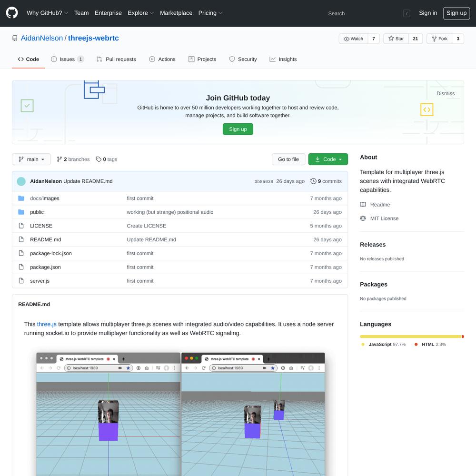This screenshot has width=476, height=476.
Task: Click the Readme book icon in About
Action: click(x=363, y=204)
